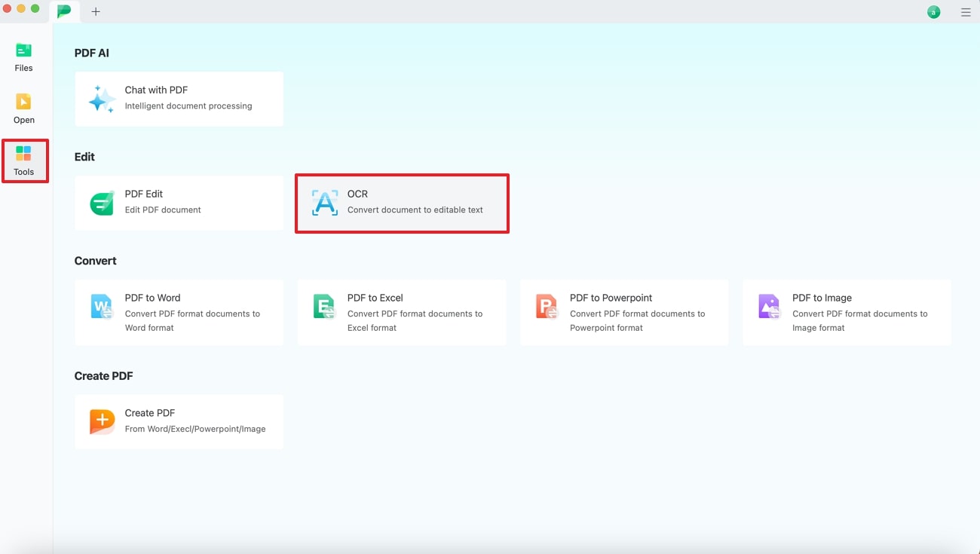
Task: Minimize window with yellow button
Action: pos(21,8)
